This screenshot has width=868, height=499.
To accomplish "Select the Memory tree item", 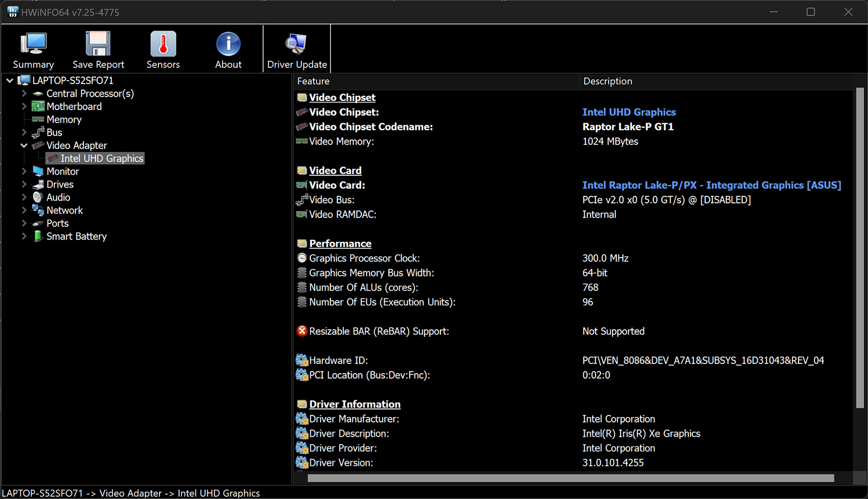I will [63, 119].
